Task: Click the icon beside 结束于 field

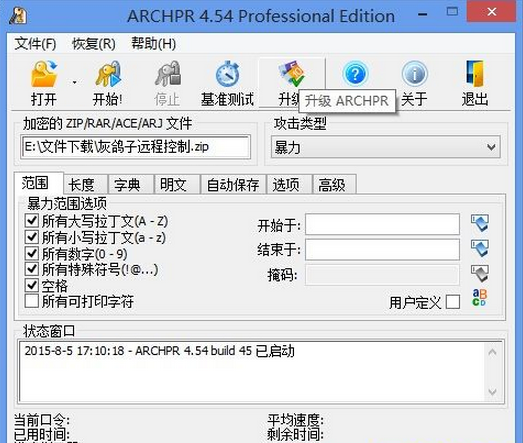Action: 480,248
